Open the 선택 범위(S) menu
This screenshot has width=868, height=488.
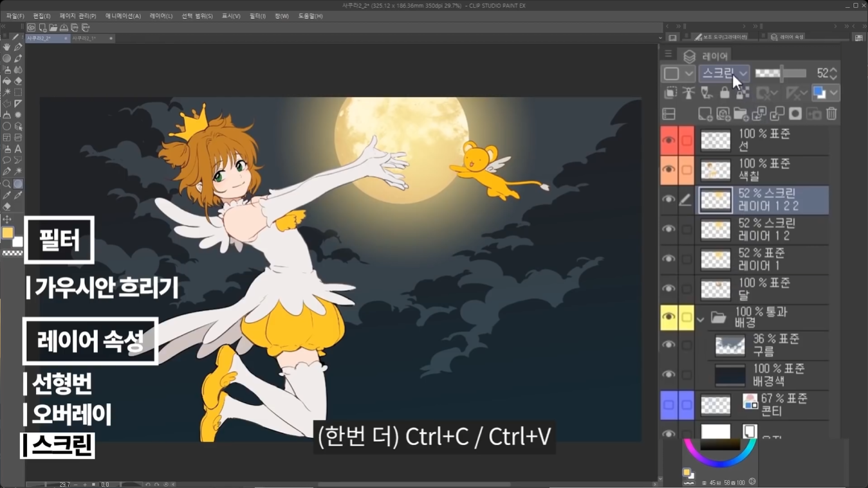(x=197, y=16)
